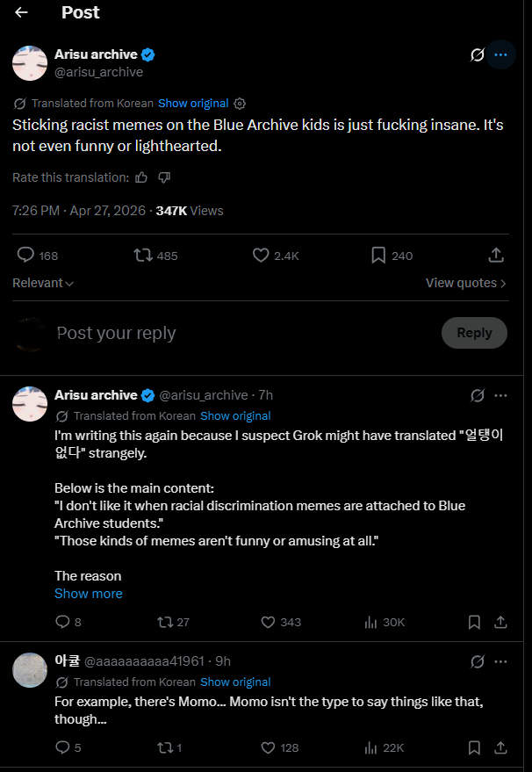Open View quotes chevron link
The width and height of the screenshot is (532, 772).
[465, 283]
